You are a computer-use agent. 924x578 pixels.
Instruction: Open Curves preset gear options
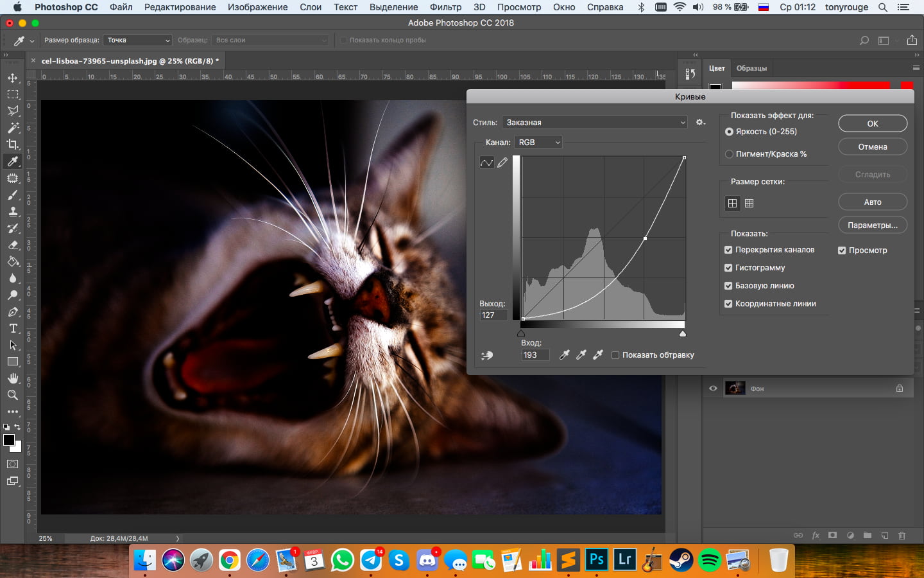(701, 122)
